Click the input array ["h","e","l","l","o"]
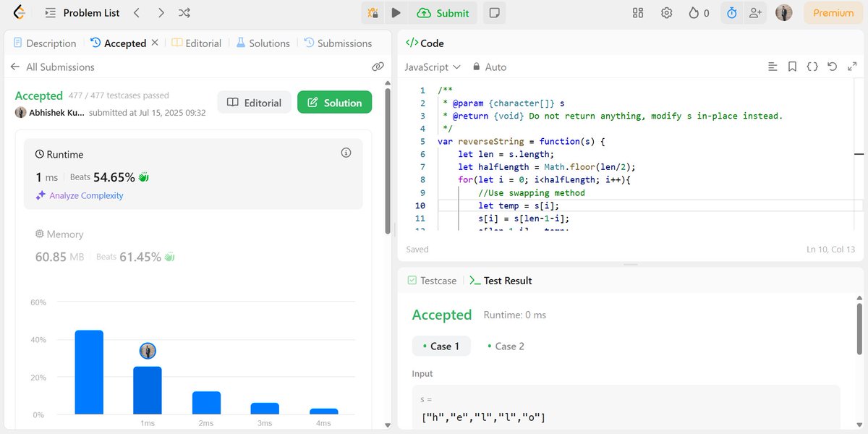 click(x=483, y=417)
